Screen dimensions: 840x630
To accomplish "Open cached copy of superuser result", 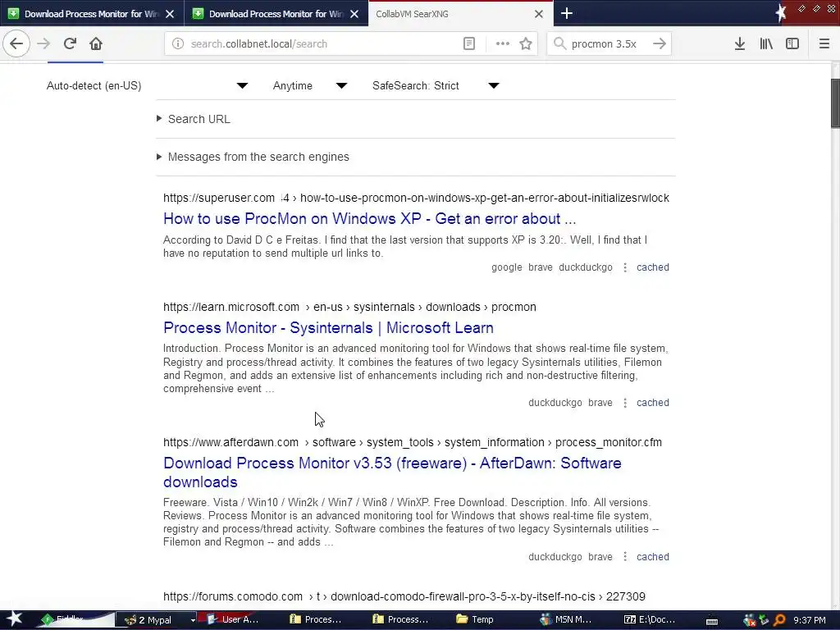I will click(652, 267).
